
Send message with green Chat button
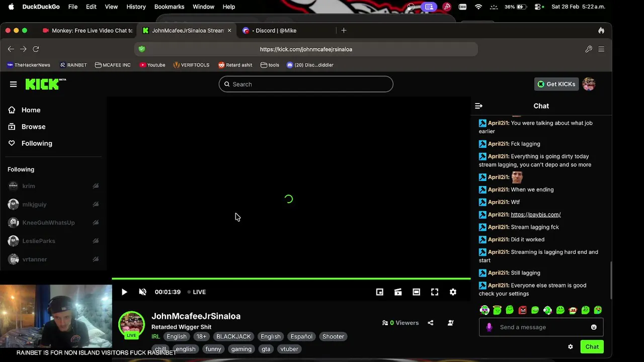click(x=592, y=347)
